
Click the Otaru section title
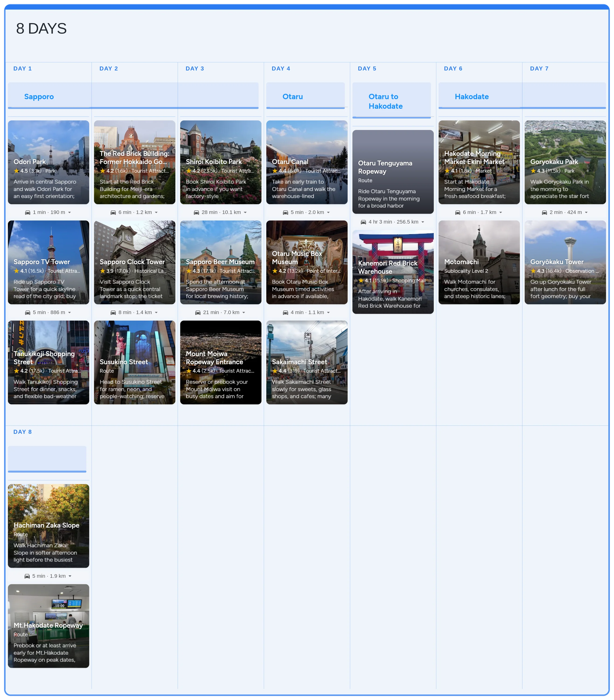pos(293,97)
